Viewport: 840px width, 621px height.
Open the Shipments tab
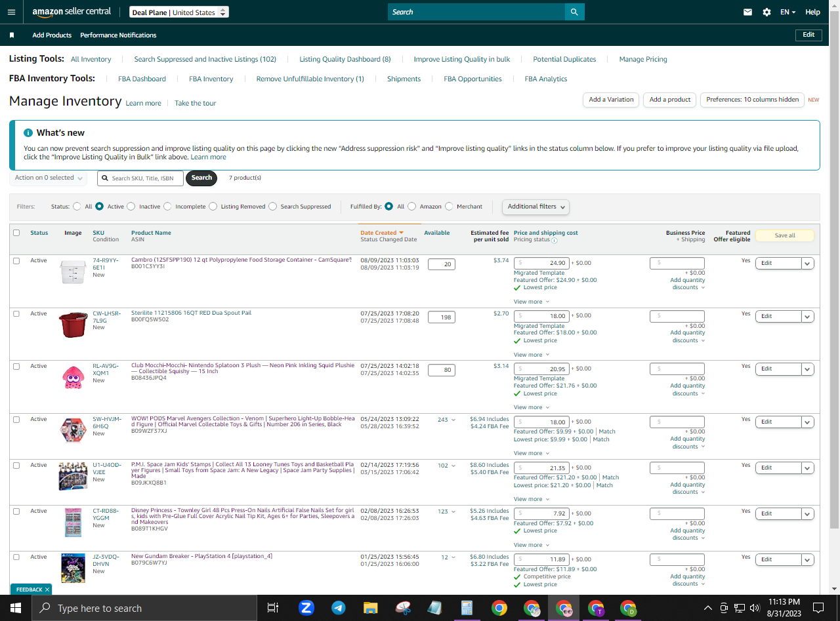coord(404,79)
